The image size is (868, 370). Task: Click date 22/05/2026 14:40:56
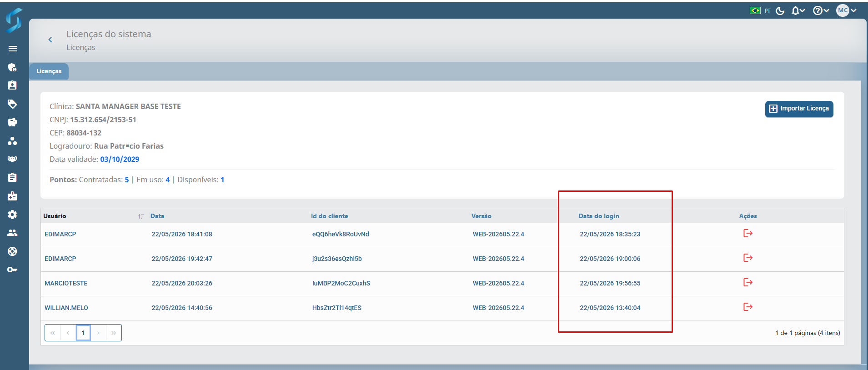(182, 308)
